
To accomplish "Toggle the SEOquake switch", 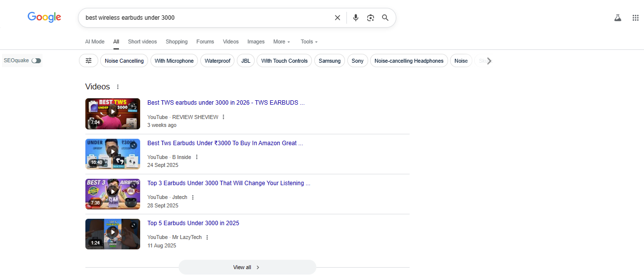I will [37, 61].
